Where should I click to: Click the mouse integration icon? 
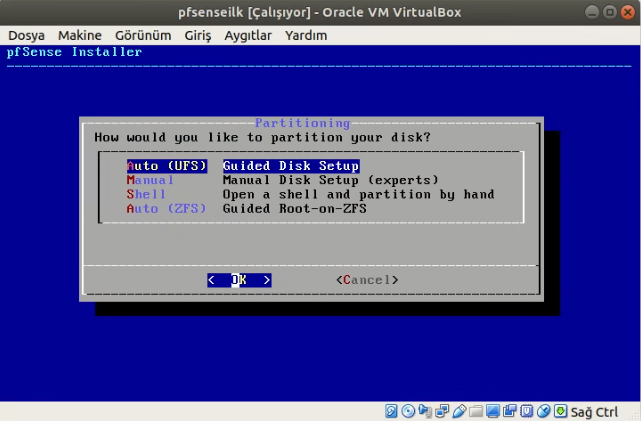[544, 411]
